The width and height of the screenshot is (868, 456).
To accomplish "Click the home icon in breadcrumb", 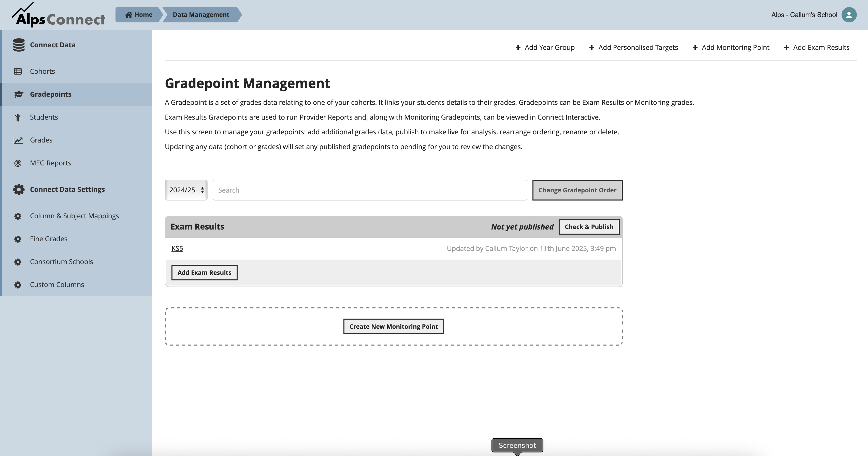I will [x=128, y=15].
